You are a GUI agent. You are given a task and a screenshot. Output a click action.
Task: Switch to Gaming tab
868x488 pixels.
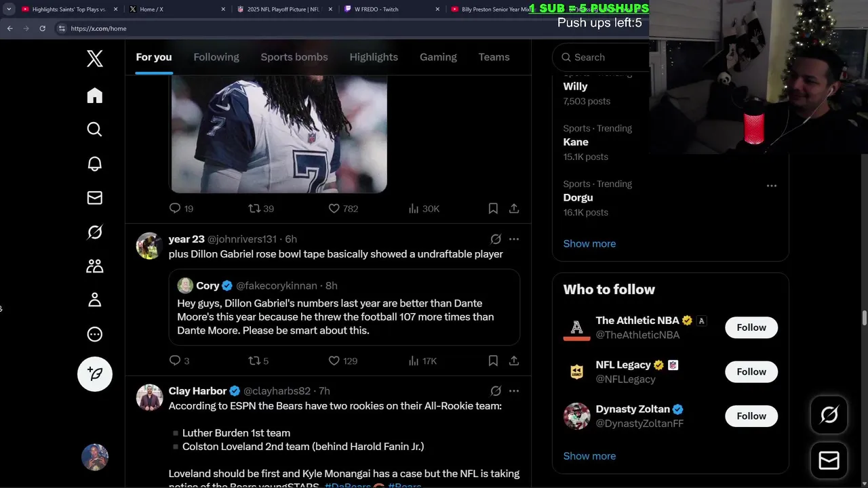[x=438, y=57]
